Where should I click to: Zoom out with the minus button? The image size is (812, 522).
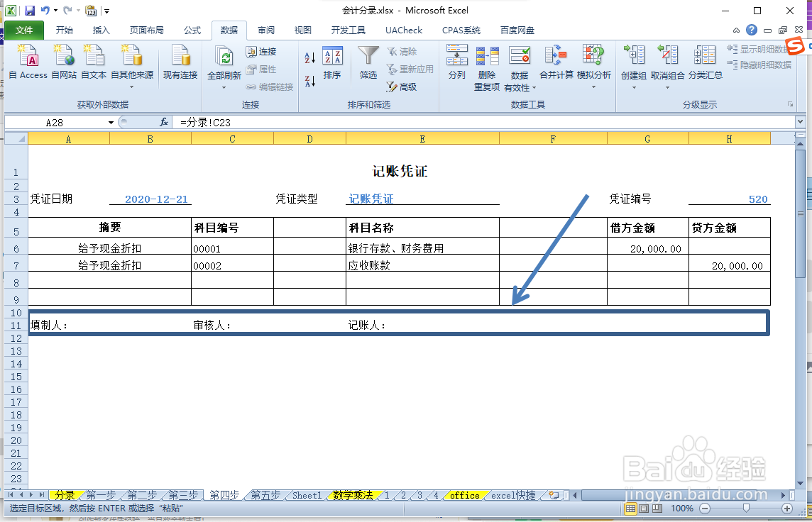click(705, 509)
